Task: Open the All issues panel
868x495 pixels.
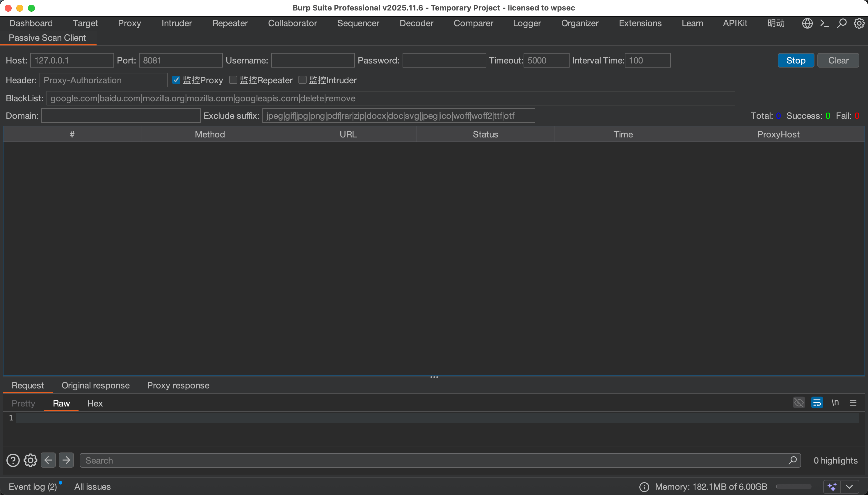Action: pos(93,487)
